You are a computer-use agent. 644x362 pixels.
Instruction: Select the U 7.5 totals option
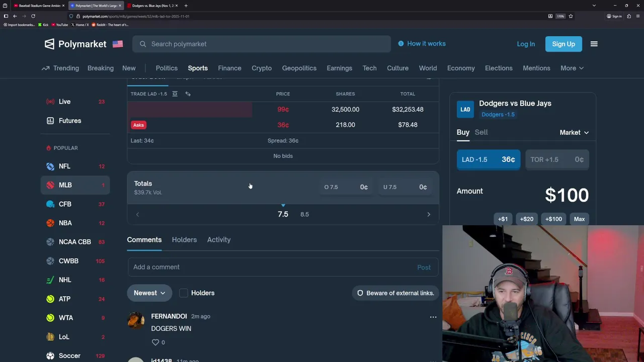[x=405, y=187]
